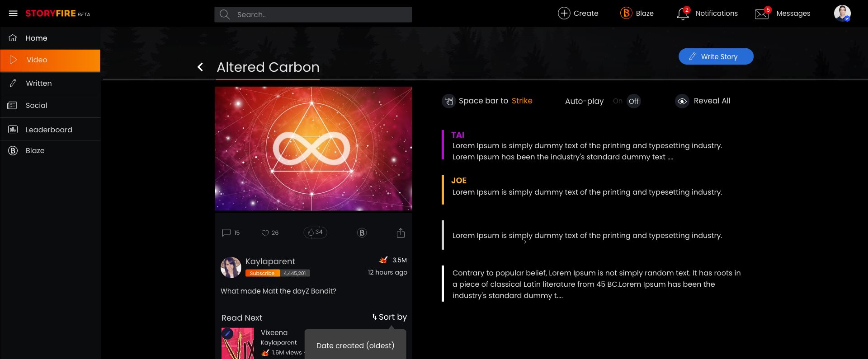This screenshot has height=359, width=868.
Task: Open the Sort by dropdown
Action: [389, 317]
